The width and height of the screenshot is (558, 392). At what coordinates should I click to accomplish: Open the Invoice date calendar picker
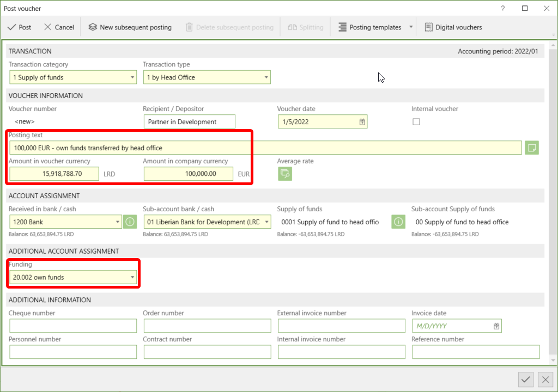(x=496, y=326)
